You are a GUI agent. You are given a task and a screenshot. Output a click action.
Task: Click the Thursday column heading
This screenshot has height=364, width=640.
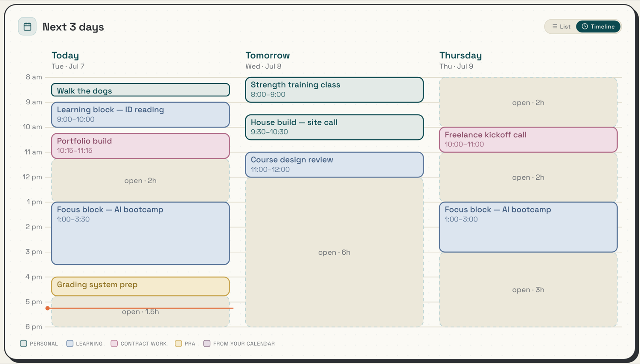pos(460,55)
